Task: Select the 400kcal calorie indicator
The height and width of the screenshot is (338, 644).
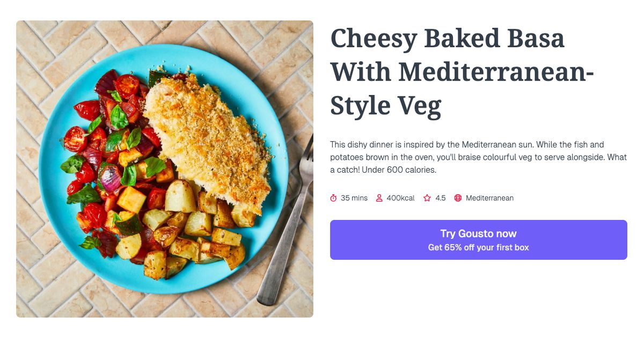Action: click(400, 197)
